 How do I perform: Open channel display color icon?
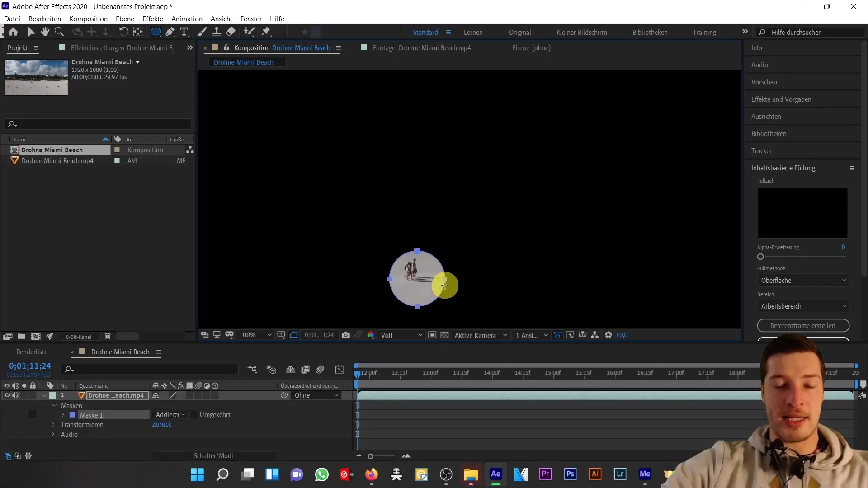(371, 335)
